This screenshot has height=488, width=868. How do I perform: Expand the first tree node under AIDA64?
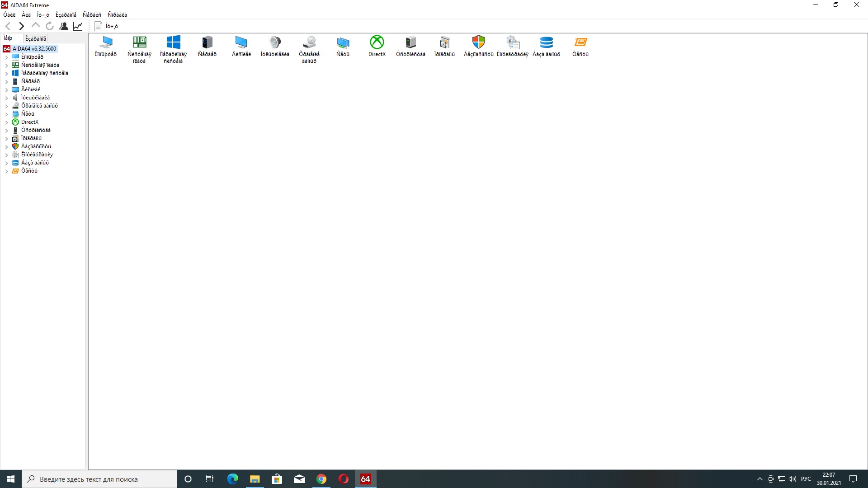6,57
